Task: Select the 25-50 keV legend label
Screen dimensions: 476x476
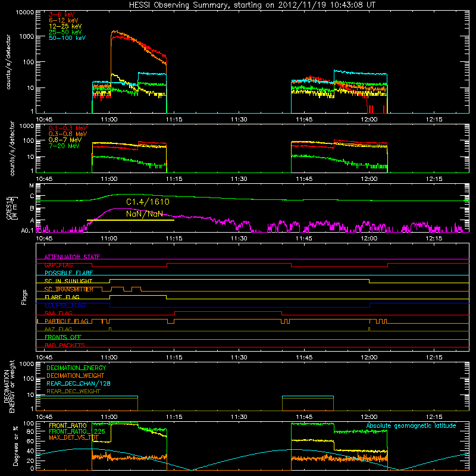Action: [x=65, y=32]
